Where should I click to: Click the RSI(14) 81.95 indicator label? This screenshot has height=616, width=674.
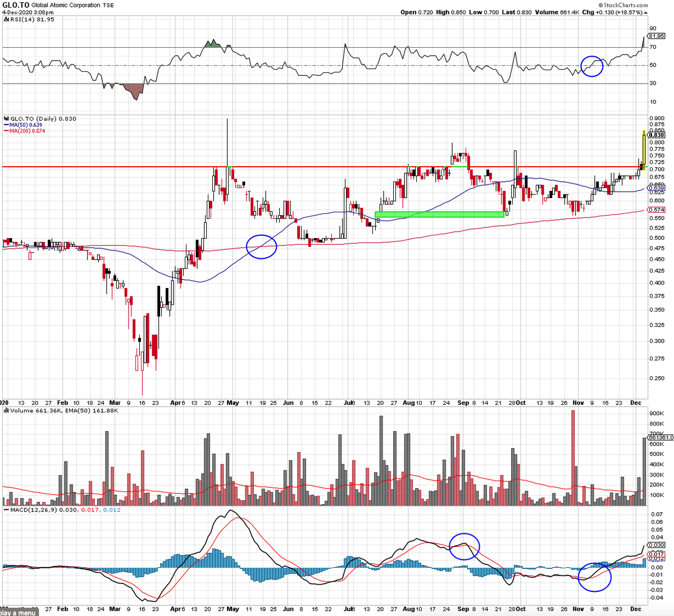(x=32, y=20)
